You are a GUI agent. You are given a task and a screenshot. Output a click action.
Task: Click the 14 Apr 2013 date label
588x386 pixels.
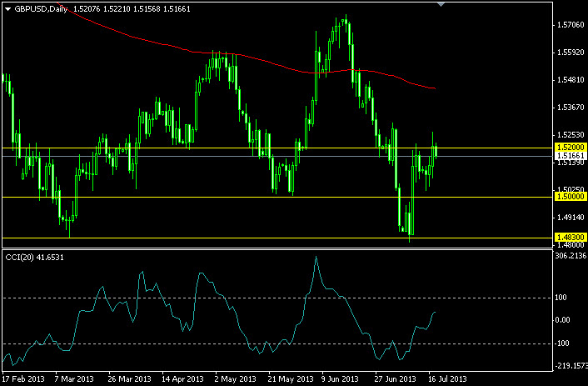[x=182, y=378]
